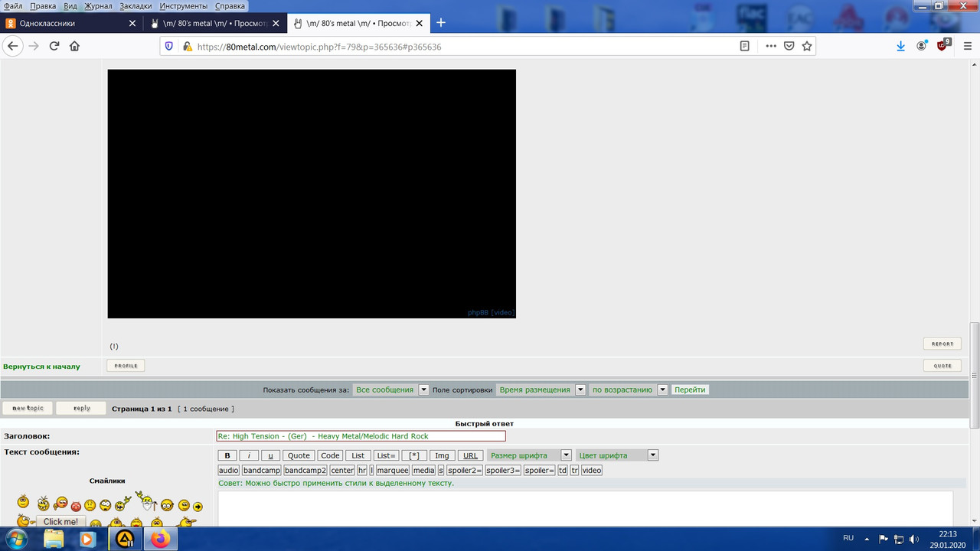Viewport: 980px width, 551px height.
Task: Close the Одноклассники tab
Action: (x=132, y=23)
